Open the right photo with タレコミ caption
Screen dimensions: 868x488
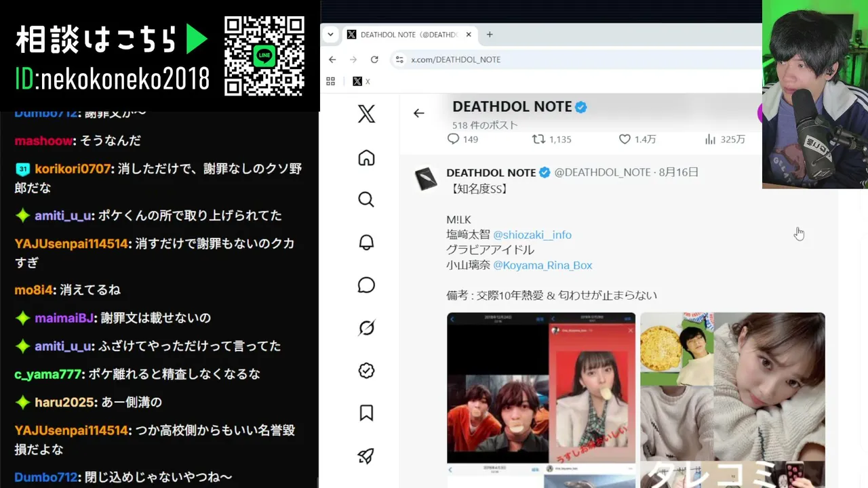732,400
